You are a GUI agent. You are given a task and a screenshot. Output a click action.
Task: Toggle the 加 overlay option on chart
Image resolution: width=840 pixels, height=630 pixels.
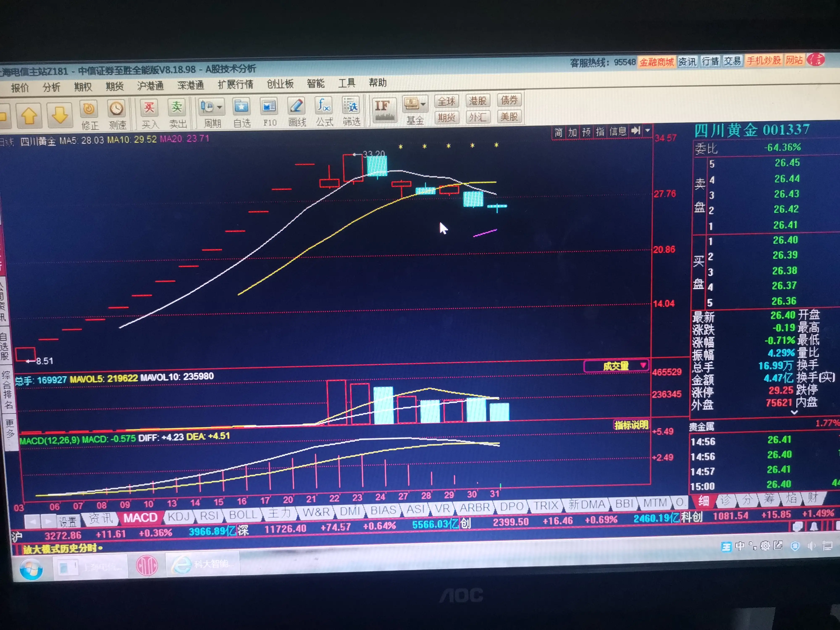pos(572,132)
